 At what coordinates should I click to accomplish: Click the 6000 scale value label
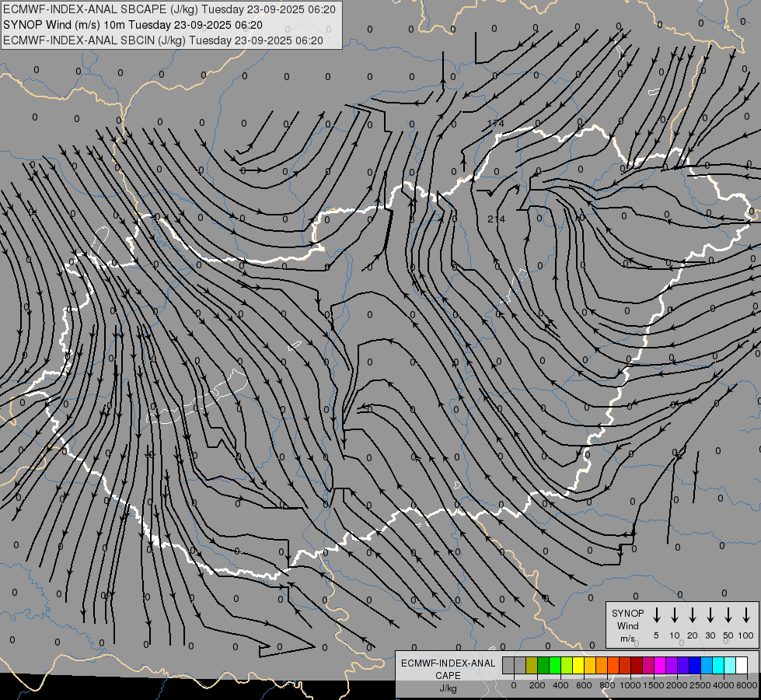(748, 685)
